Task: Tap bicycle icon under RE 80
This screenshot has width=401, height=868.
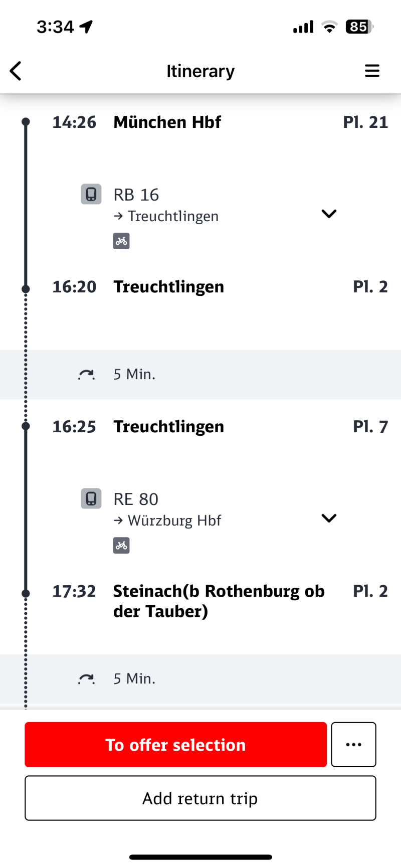Action: (x=121, y=546)
